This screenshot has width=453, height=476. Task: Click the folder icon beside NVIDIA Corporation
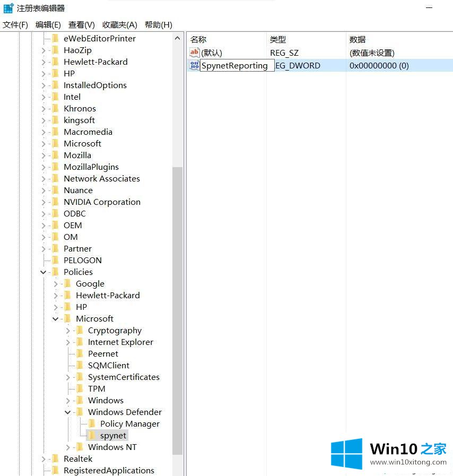[55, 202]
